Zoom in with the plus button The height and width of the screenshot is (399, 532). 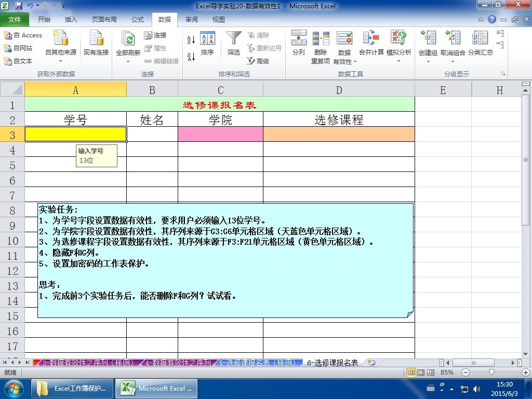[526, 373]
